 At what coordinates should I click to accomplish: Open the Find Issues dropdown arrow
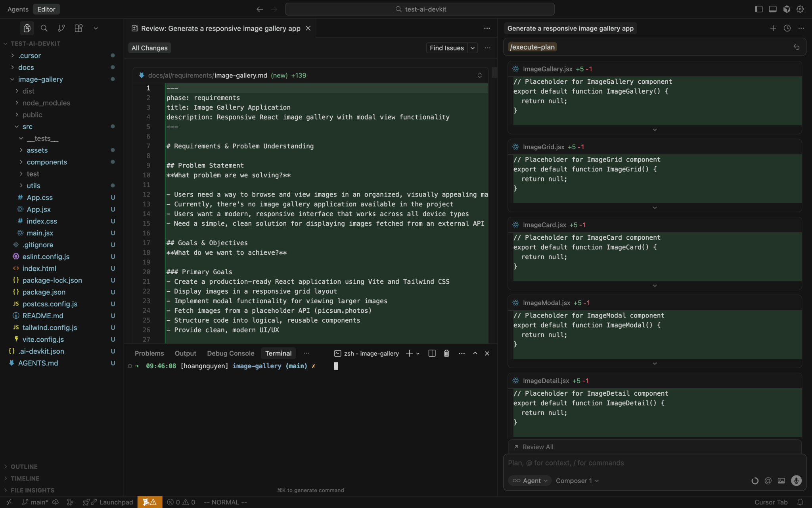click(x=472, y=48)
